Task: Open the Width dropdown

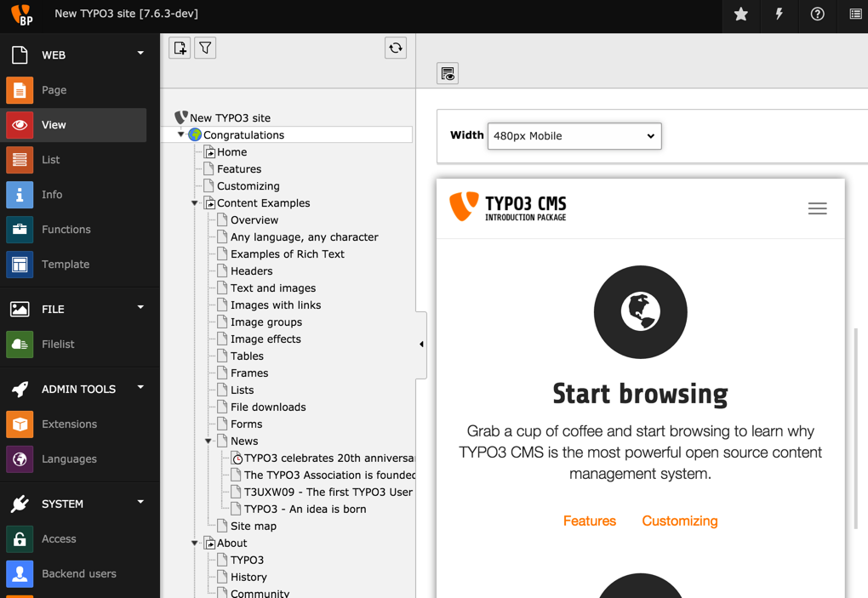Action: coord(574,136)
